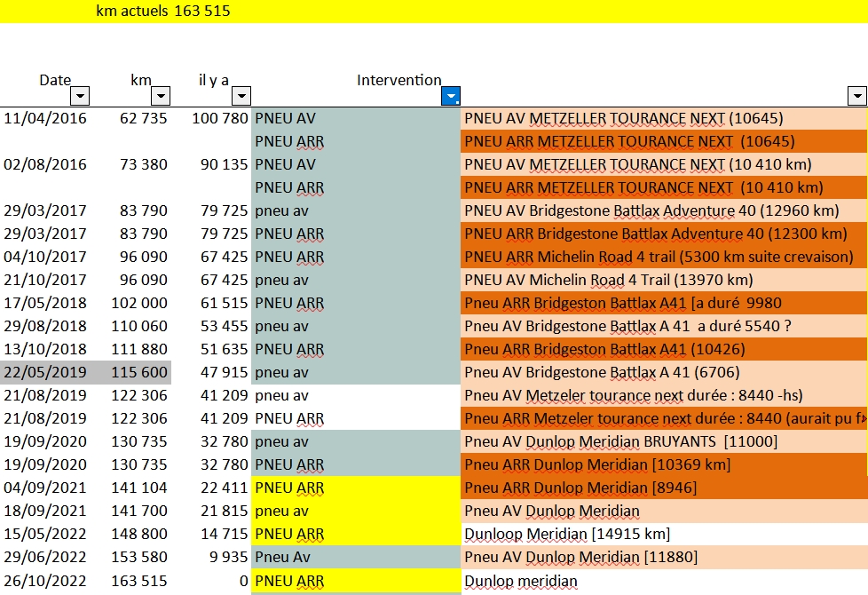The height and width of the screenshot is (595, 868).
Task: Select date cell 29/08/2018
Action: pyautogui.click(x=45, y=326)
